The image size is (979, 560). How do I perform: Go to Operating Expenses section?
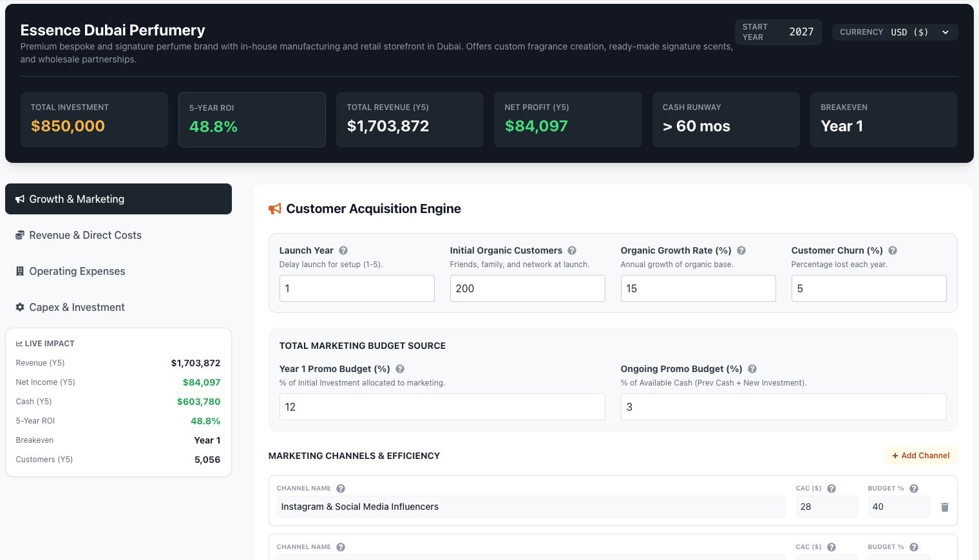pyautogui.click(x=119, y=271)
